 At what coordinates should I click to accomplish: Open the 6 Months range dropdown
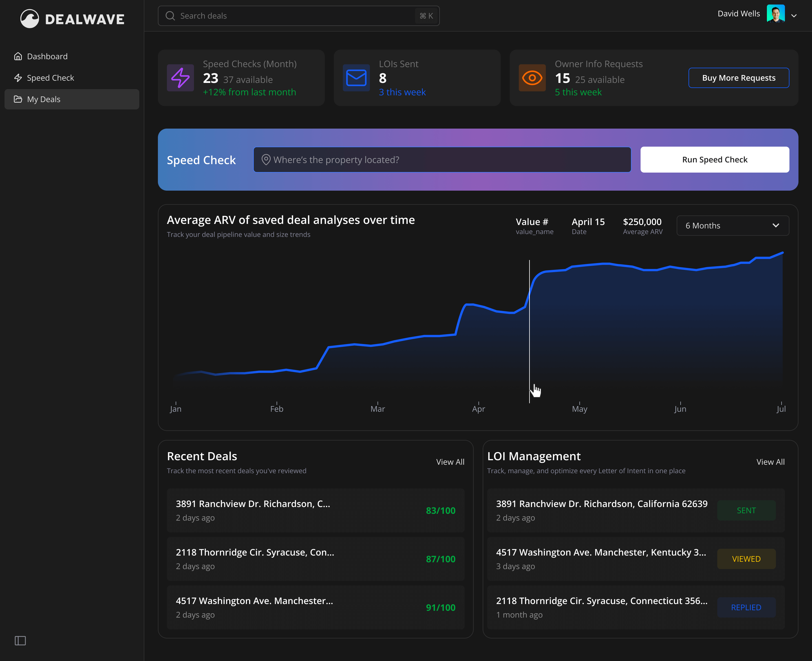[x=732, y=226]
